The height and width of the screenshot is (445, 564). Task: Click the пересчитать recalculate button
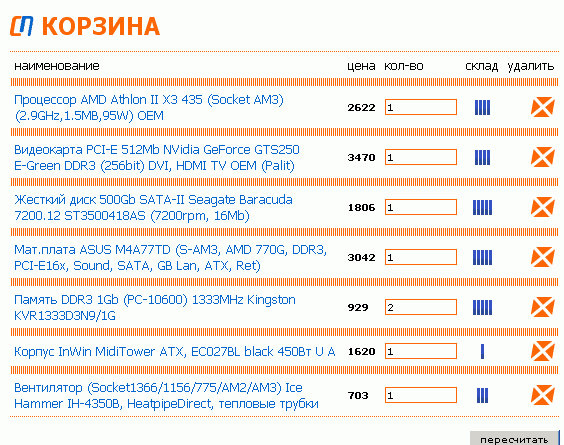[x=514, y=439]
